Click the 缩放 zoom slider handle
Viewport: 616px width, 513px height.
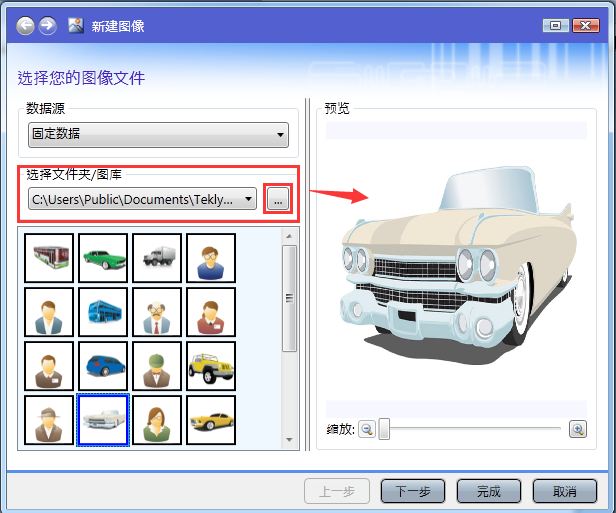pos(384,429)
